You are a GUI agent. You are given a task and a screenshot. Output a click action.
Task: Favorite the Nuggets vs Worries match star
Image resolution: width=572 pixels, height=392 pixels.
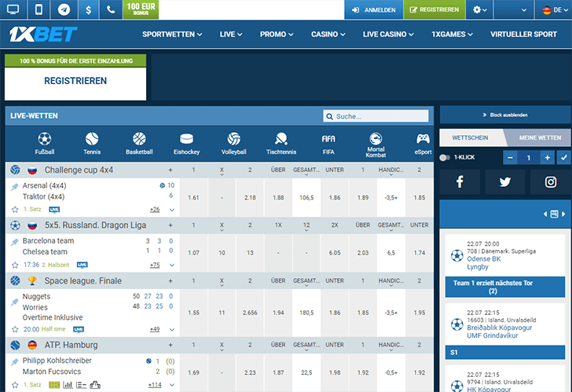tap(15, 329)
